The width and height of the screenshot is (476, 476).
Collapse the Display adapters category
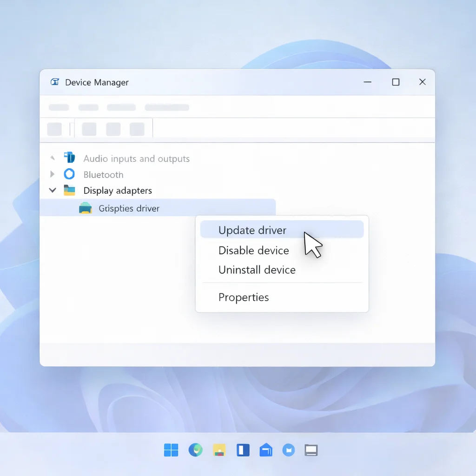(x=53, y=190)
